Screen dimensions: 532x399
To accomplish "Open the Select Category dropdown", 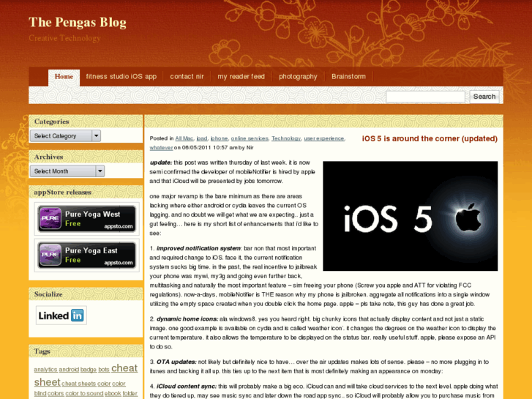I will pos(65,136).
